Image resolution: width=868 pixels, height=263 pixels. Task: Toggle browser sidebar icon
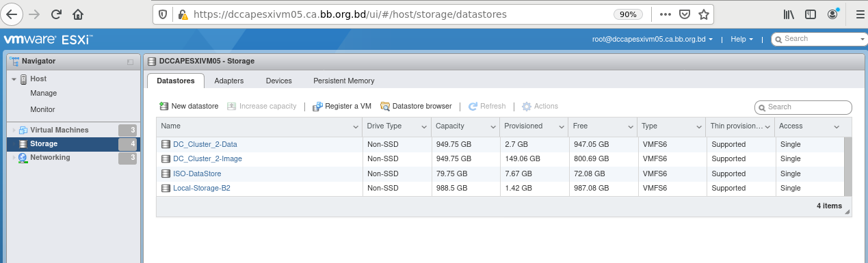[x=811, y=14]
